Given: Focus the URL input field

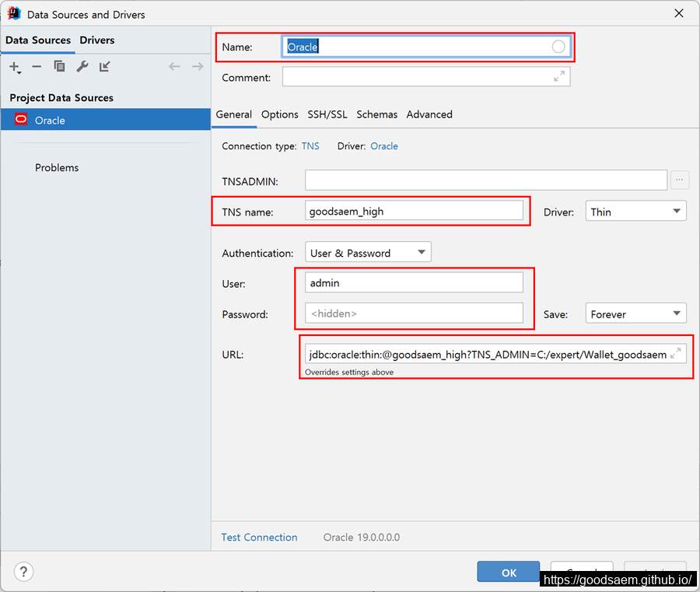Looking at the screenshot, I should coord(495,354).
